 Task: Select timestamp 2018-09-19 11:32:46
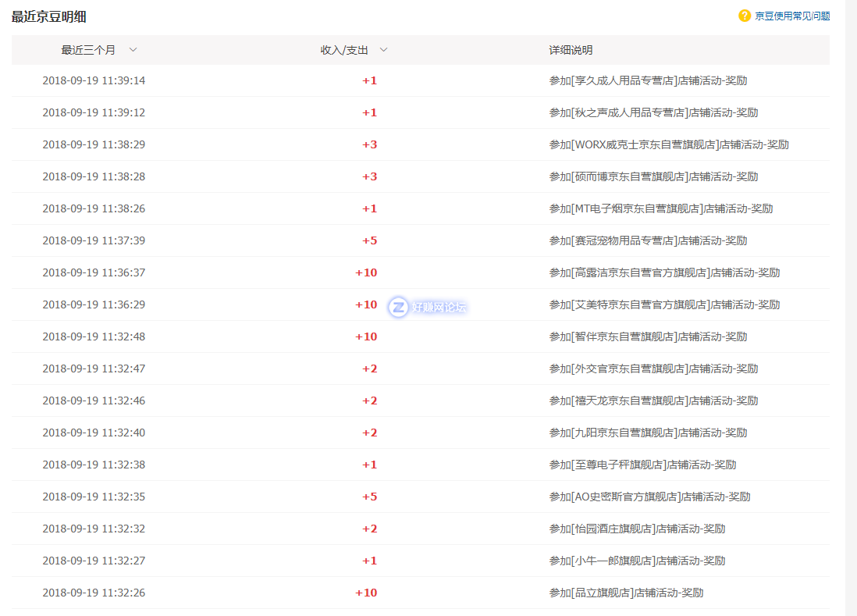point(94,401)
